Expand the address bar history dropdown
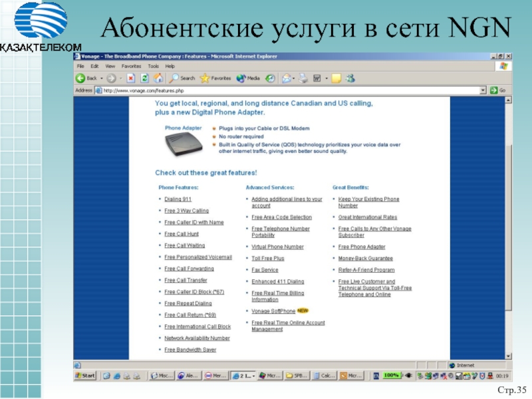 [x=483, y=90]
